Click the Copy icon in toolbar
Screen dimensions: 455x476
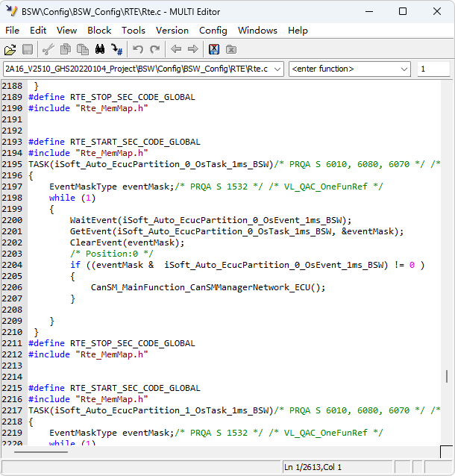pos(66,49)
